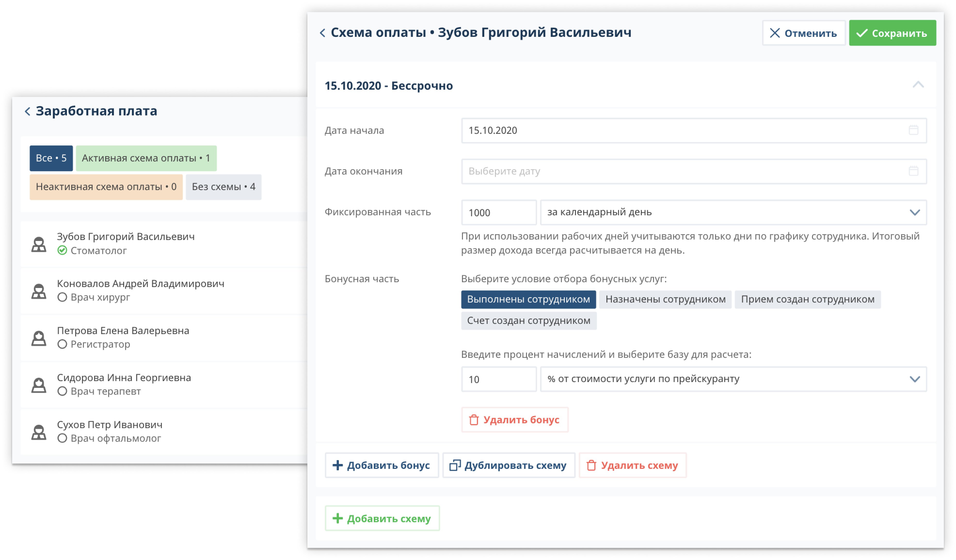Open % от стоимости услуги dropdown
The width and height of the screenshot is (956, 560).
[x=733, y=379]
